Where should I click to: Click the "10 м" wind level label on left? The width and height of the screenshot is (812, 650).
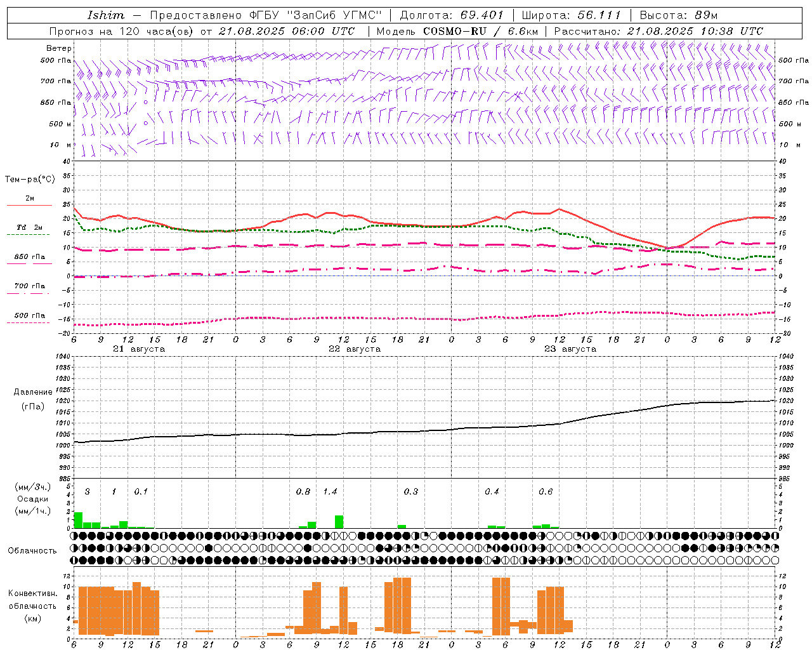(x=60, y=145)
